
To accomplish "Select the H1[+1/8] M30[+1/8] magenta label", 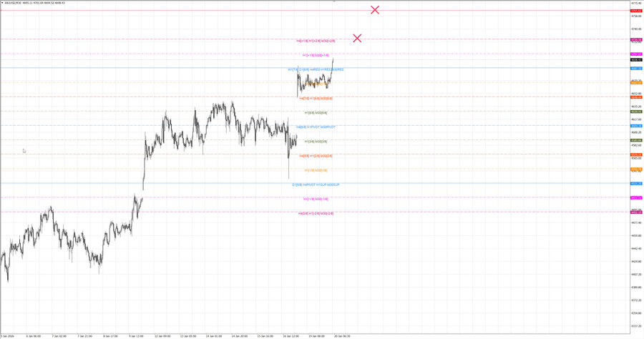I will pyautogui.click(x=316, y=55).
